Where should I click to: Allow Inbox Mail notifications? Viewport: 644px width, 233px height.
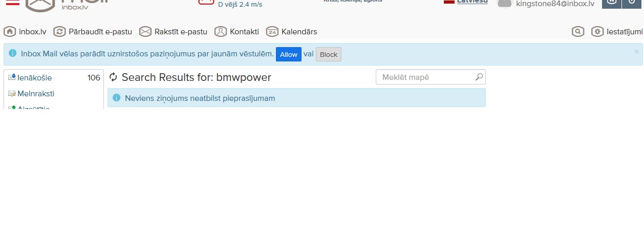288,54
